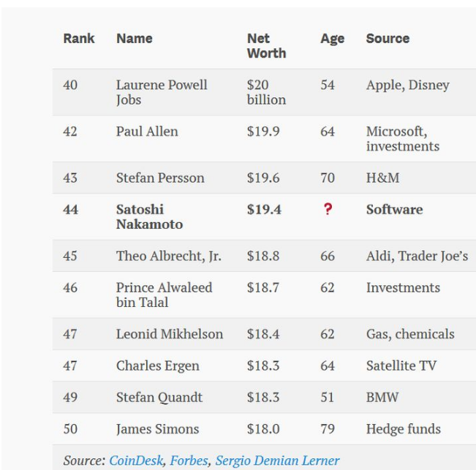The width and height of the screenshot is (476, 470).
Task: Click the Name column header
Action: click(135, 39)
